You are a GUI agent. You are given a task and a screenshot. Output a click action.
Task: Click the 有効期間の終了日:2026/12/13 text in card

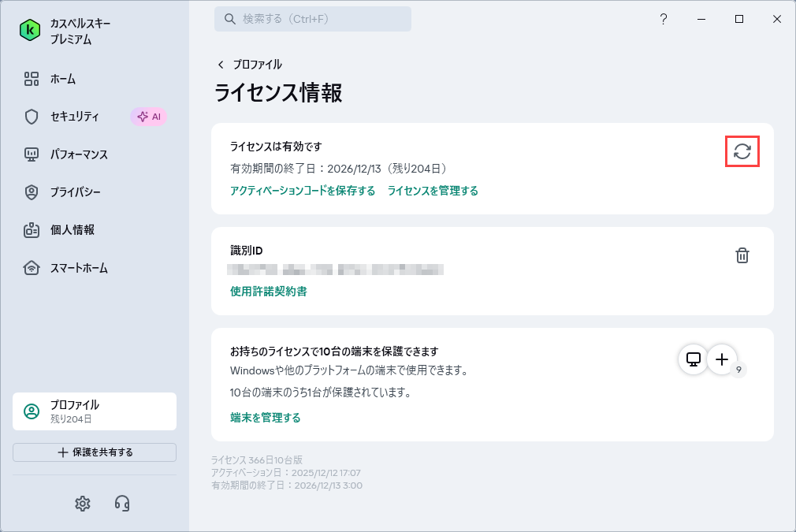tap(339, 169)
